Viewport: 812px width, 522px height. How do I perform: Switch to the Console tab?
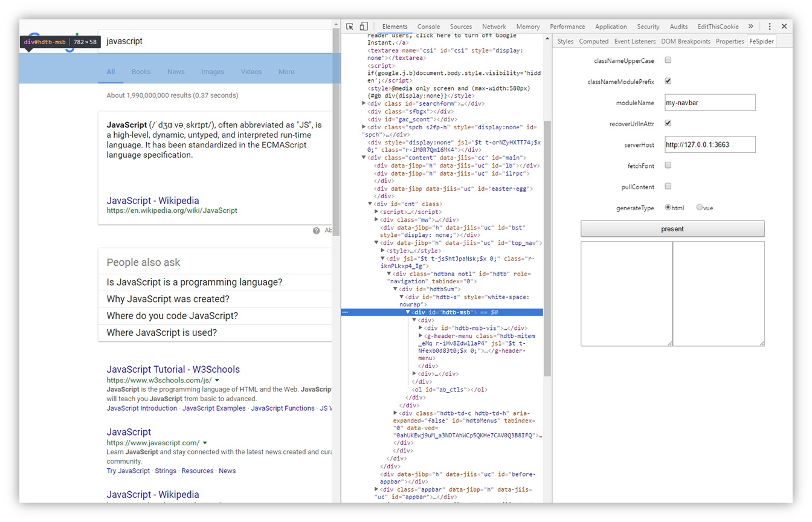428,27
